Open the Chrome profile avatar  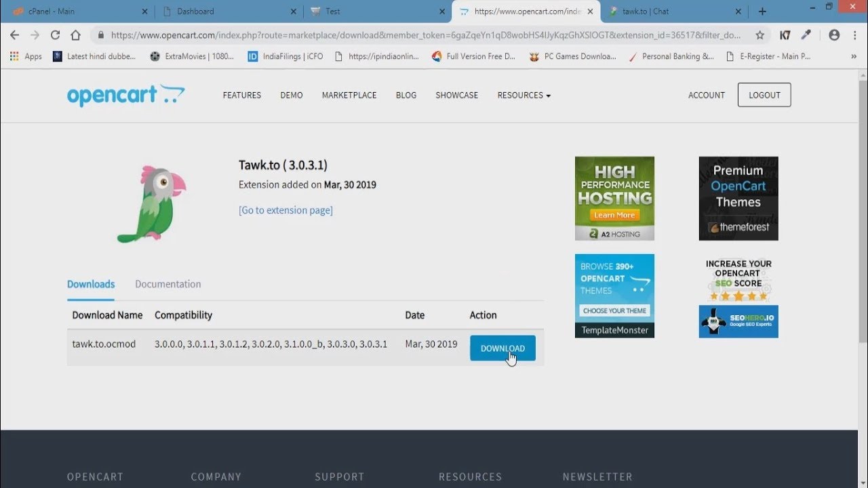(x=834, y=35)
